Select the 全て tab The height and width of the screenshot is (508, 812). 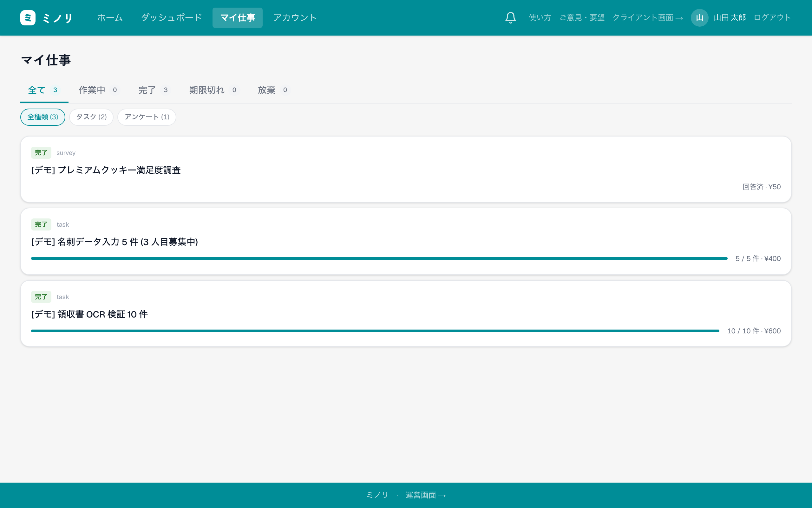coord(44,90)
